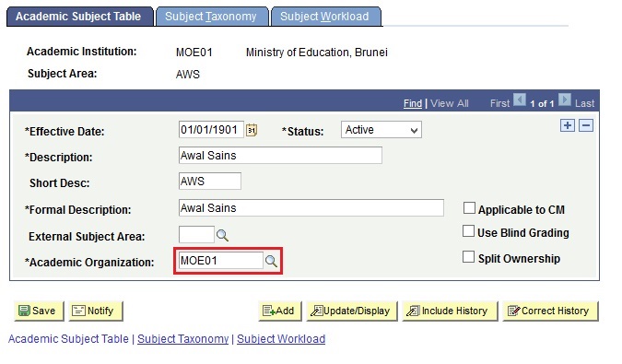Enable the Applicable to CM checkbox
This screenshot has width=622, height=364.
[469, 208]
